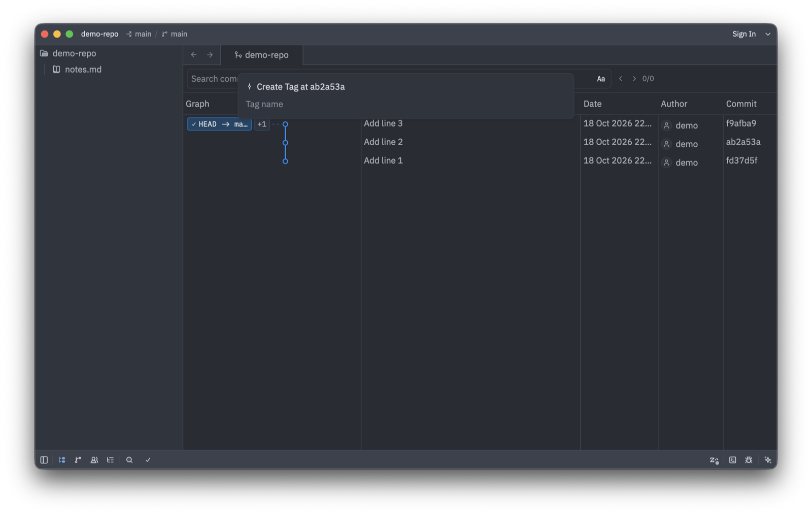Click the HEAD → main branch label

pyautogui.click(x=219, y=124)
